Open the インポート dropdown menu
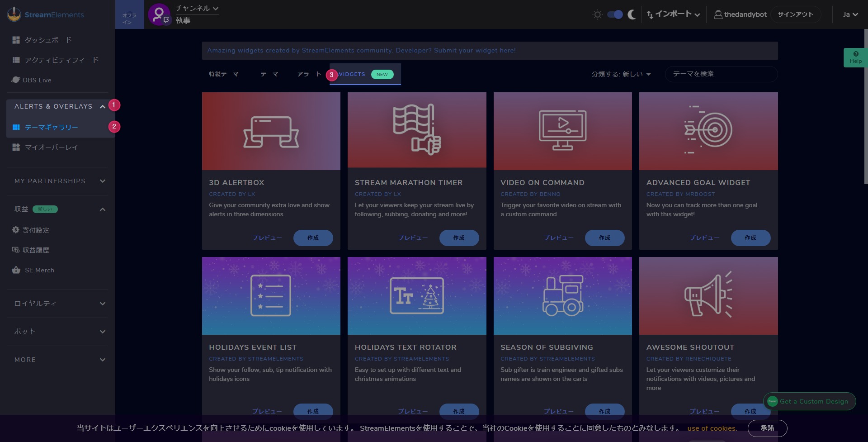 tap(673, 14)
